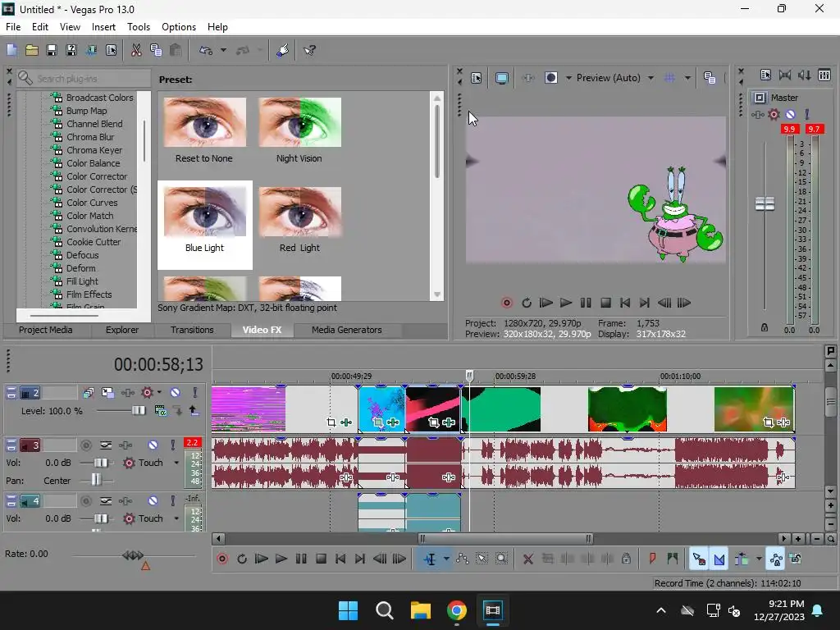
Task: Click the Master volume fader
Action: pos(765,203)
